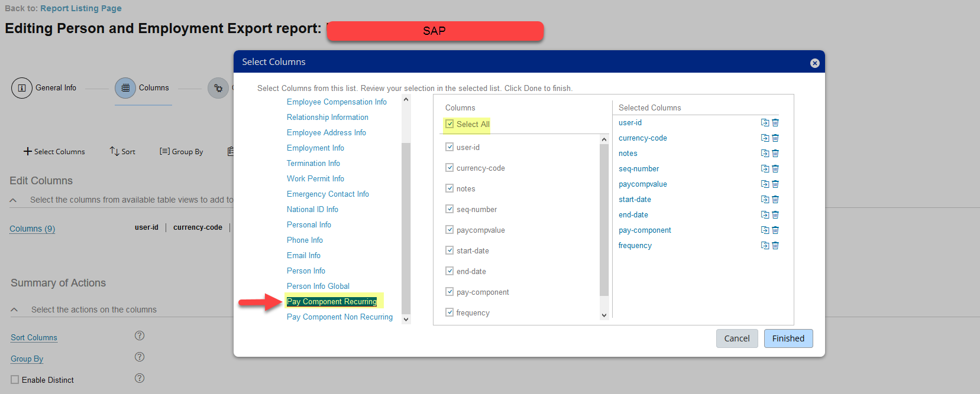Select Employment Info table
The image size is (980, 394).
pos(315,148)
